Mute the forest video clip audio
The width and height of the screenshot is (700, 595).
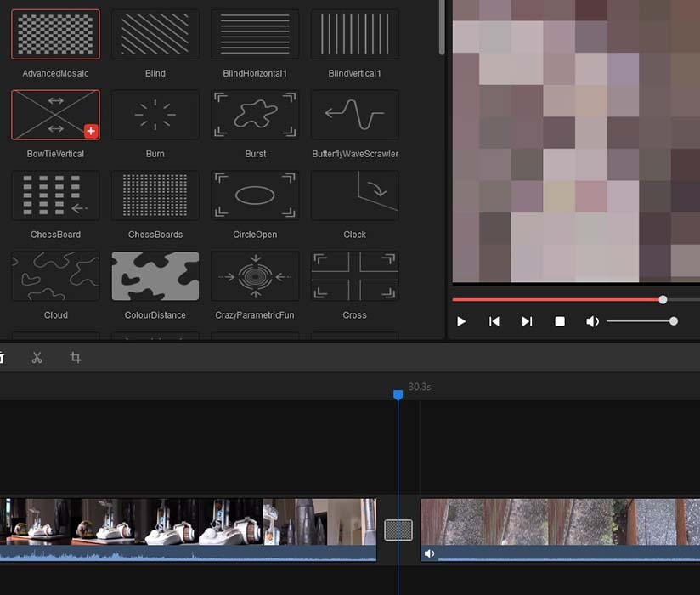pos(429,553)
